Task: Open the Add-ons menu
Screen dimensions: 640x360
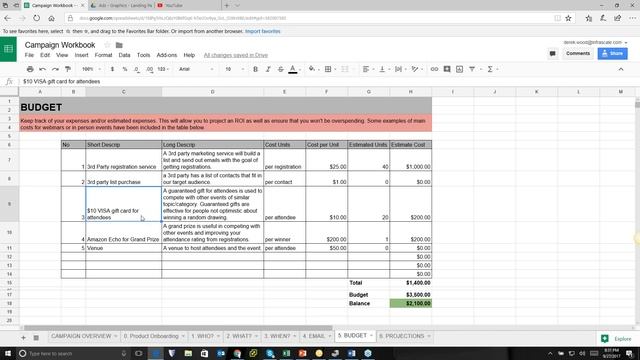Action: (x=167, y=55)
